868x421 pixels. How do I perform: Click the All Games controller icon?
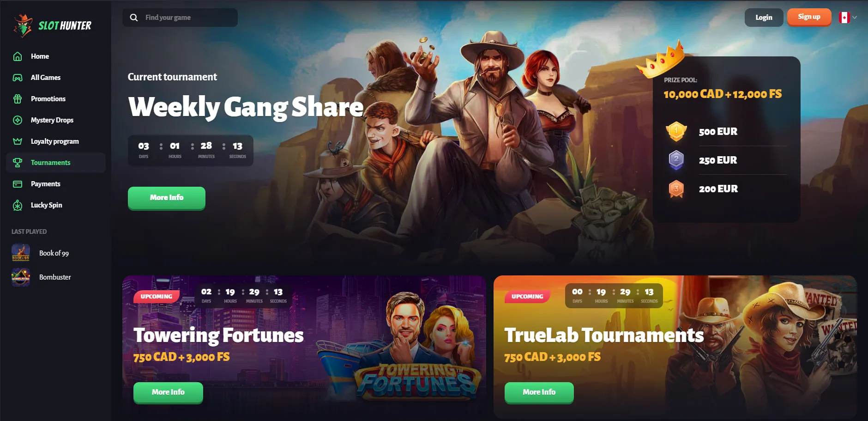pyautogui.click(x=18, y=78)
